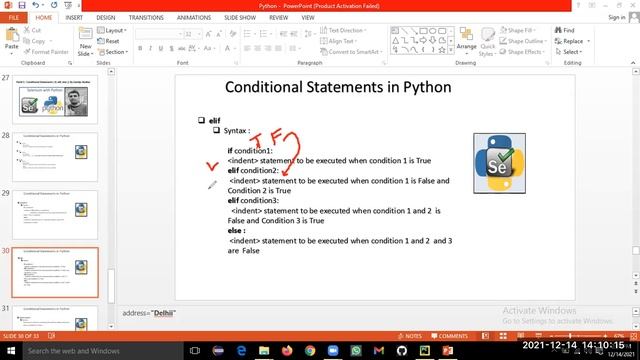
Task: Toggle Bold formatting
Action: pyautogui.click(x=140, y=48)
